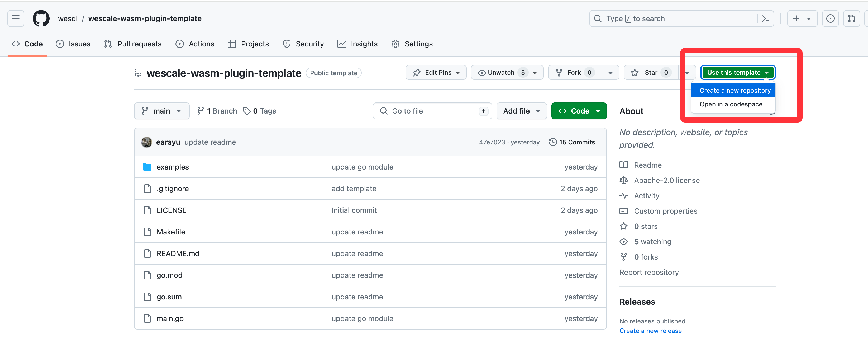Click the LICENSE file icon
This screenshot has height=338, width=868.
(147, 210)
